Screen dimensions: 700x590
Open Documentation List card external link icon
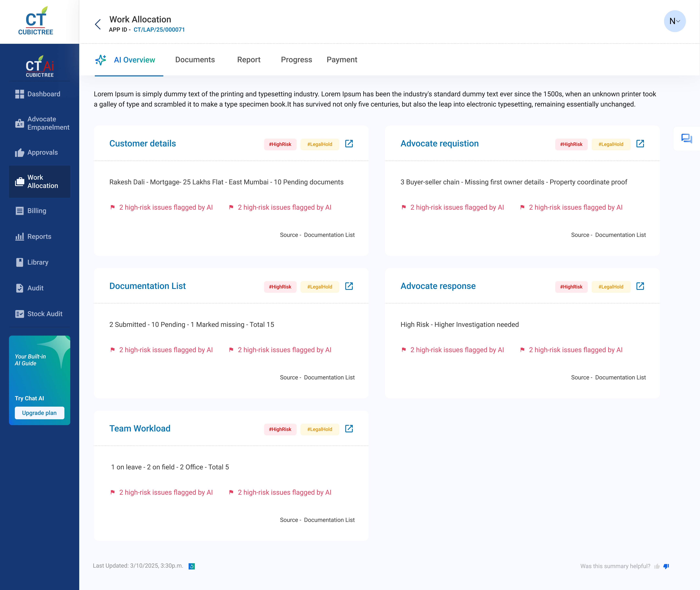click(349, 286)
